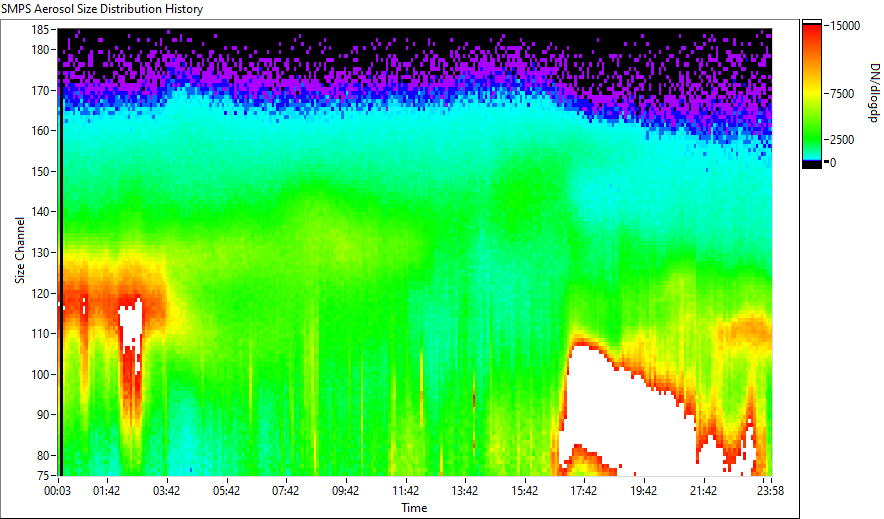The width and height of the screenshot is (884, 519).
Task: Click the 100 size channel tick label
Action: point(41,375)
